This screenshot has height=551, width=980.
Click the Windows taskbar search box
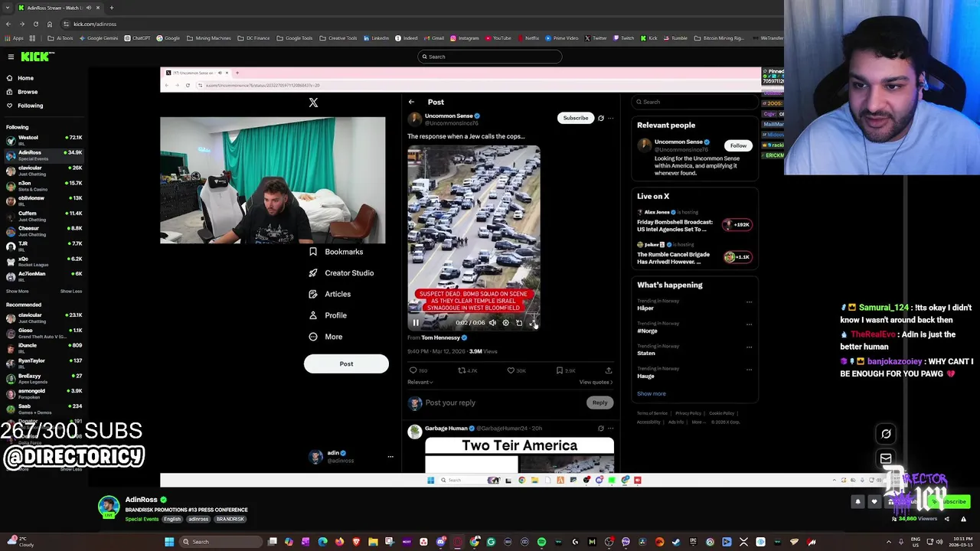click(220, 542)
